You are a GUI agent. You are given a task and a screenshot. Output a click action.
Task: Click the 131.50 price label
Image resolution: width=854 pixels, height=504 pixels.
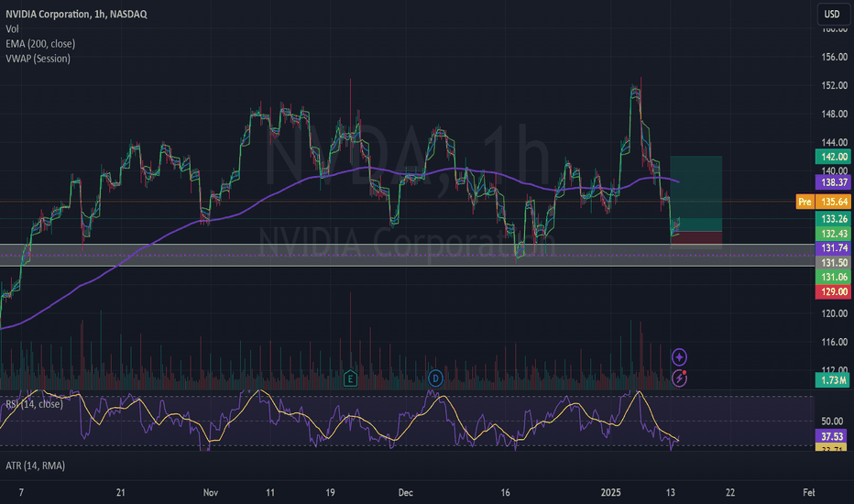833,263
